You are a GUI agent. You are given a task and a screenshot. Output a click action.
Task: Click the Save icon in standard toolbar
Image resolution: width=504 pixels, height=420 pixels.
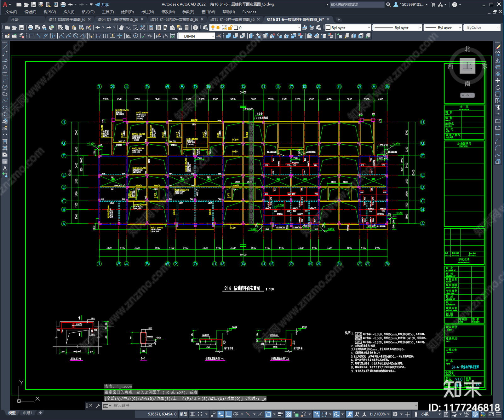point(21,28)
